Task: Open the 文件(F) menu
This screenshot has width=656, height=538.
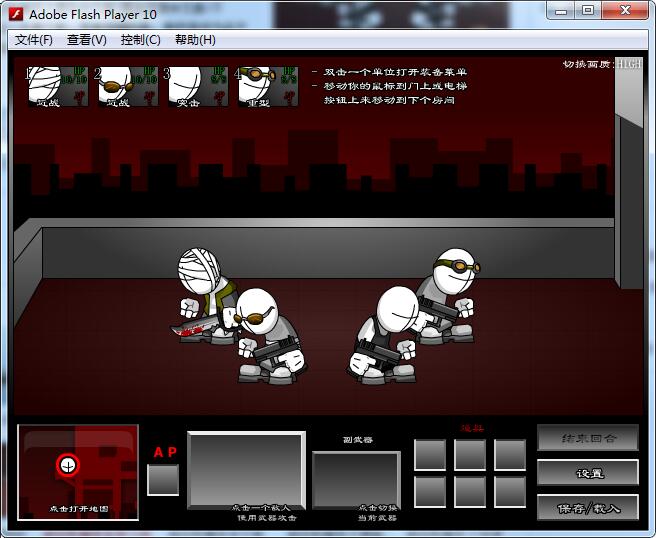Action: tap(34, 40)
